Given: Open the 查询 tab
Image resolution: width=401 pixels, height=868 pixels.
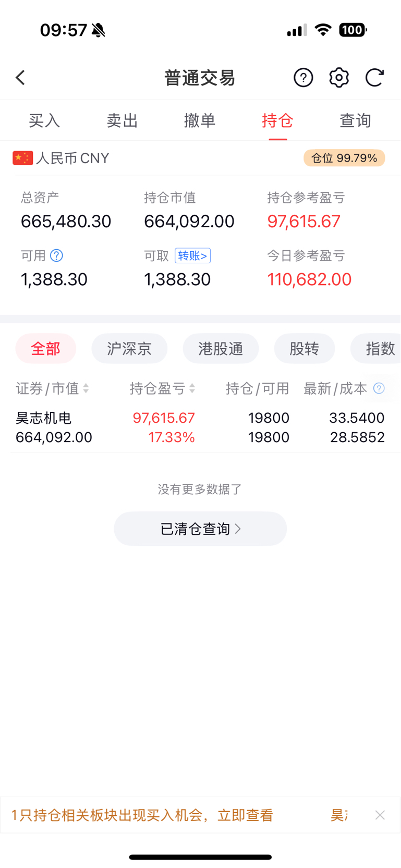Looking at the screenshot, I should pyautogui.click(x=355, y=120).
